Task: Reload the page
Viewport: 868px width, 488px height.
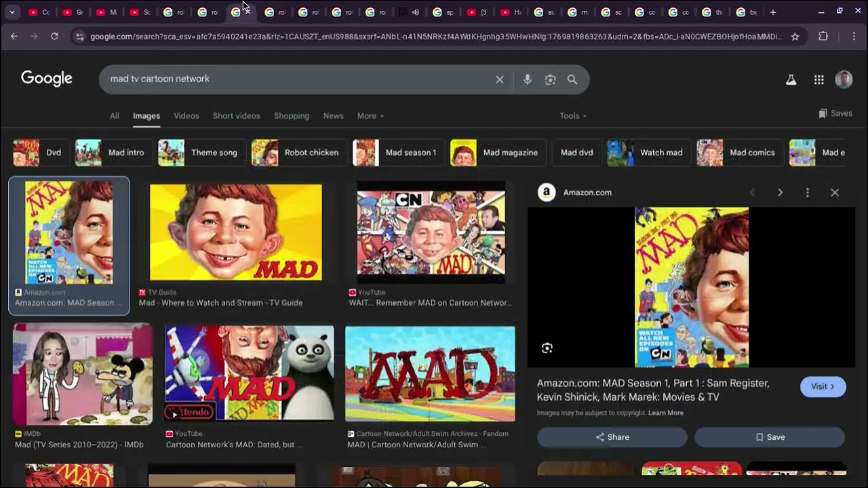Action: click(x=54, y=36)
